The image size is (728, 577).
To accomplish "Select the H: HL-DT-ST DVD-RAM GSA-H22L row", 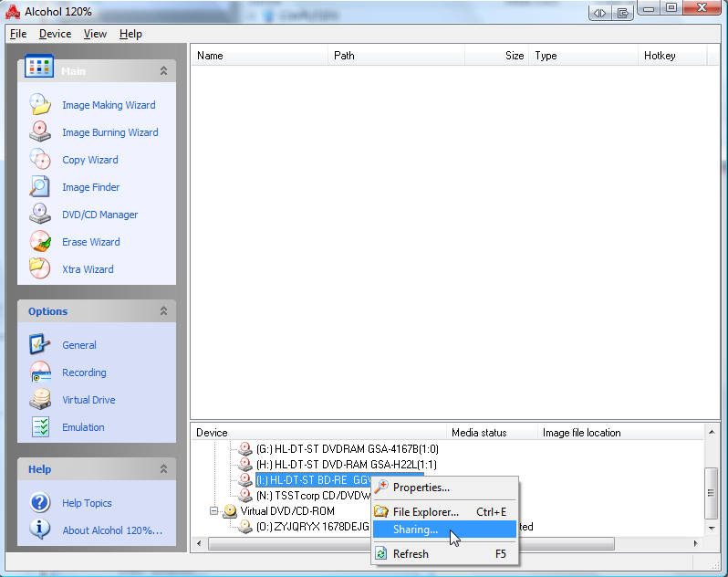I will (x=347, y=464).
